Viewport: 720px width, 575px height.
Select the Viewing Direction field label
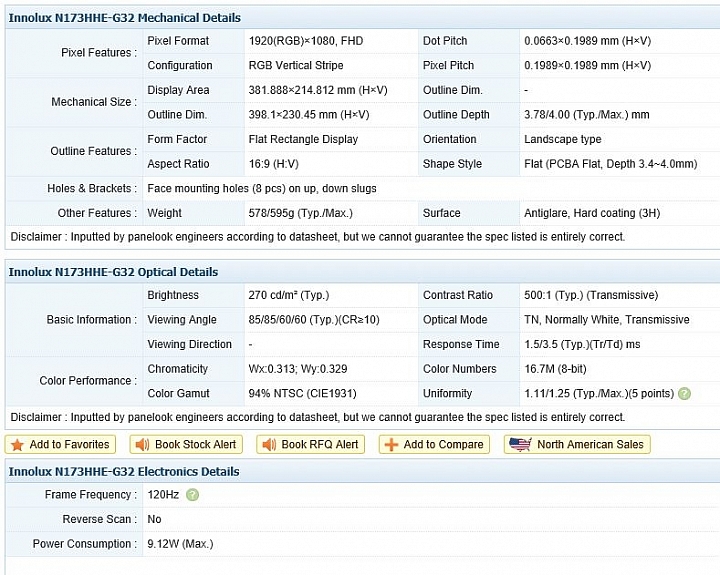189,344
